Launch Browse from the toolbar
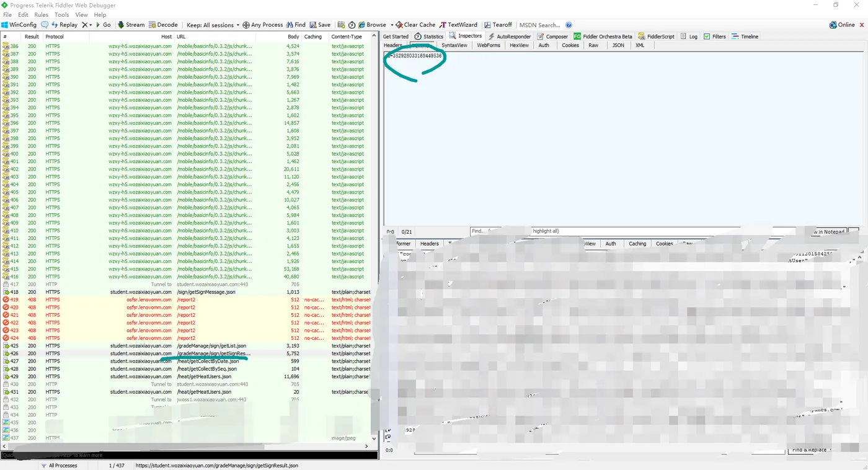This screenshot has width=868, height=470. point(372,25)
